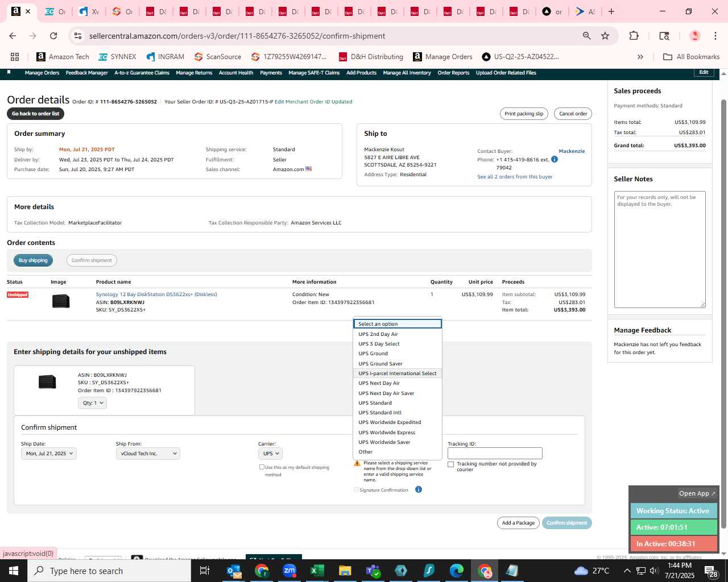Open Account Health in the nav bar
Screen dimensions: 728x582
[x=236, y=73]
